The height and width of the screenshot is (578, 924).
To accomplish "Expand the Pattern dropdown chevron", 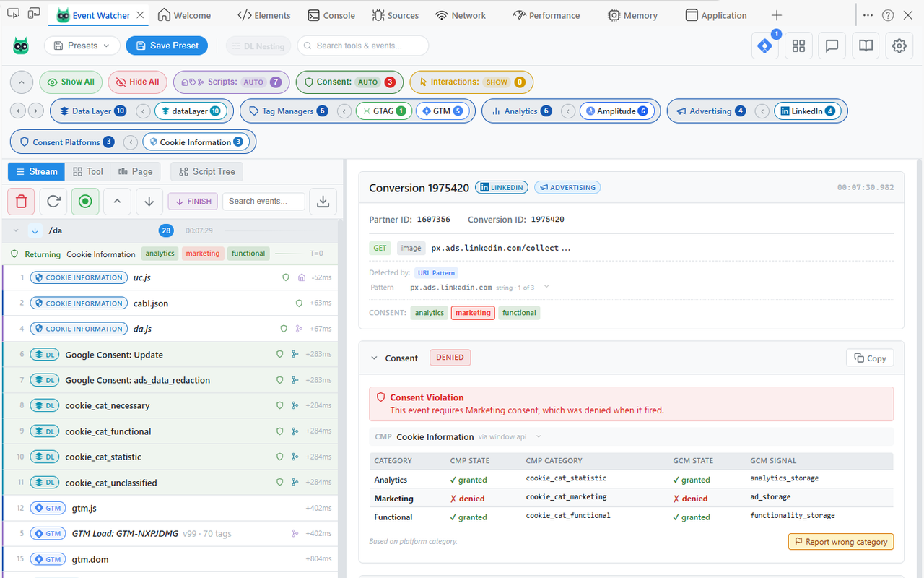I will pos(546,287).
